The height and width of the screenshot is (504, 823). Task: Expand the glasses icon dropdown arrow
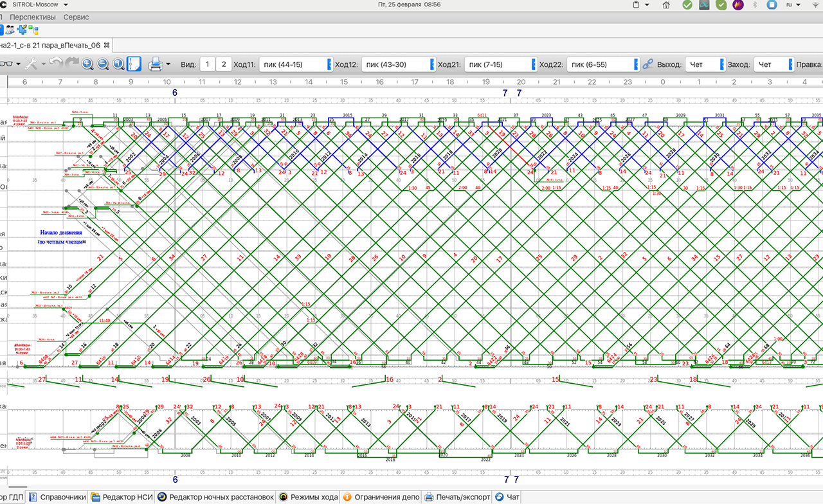18,64
